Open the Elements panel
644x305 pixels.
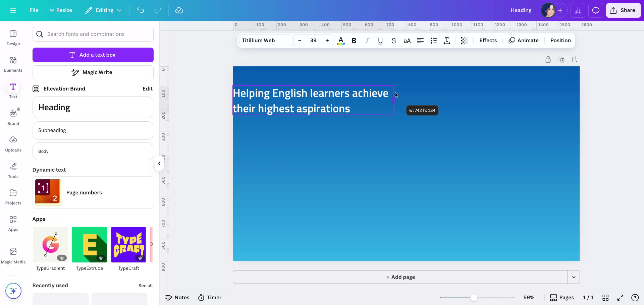[x=13, y=64]
